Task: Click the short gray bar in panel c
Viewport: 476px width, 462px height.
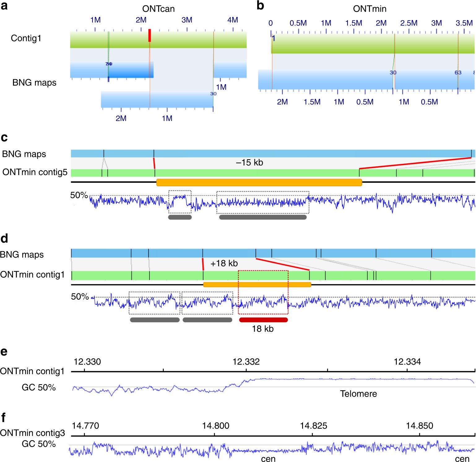Action: [180, 217]
